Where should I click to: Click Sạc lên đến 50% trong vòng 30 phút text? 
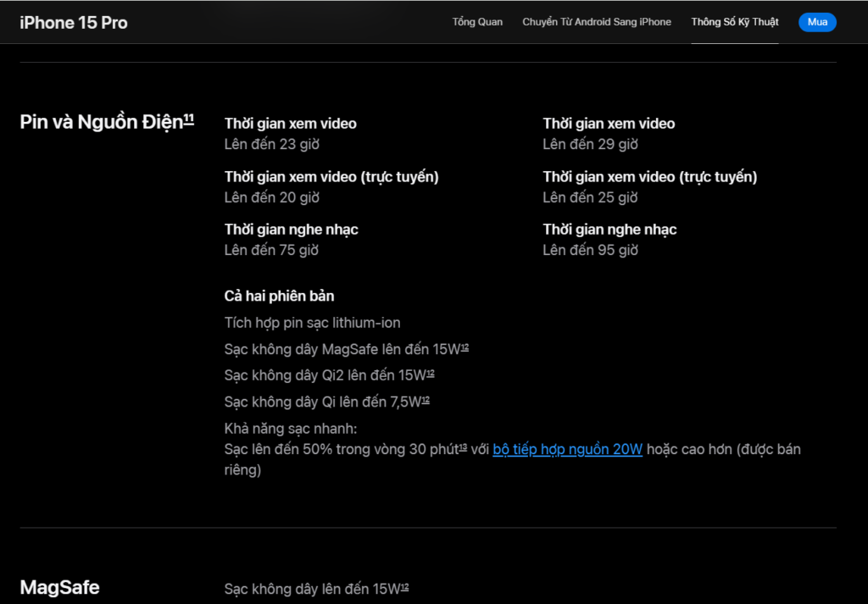coord(342,449)
